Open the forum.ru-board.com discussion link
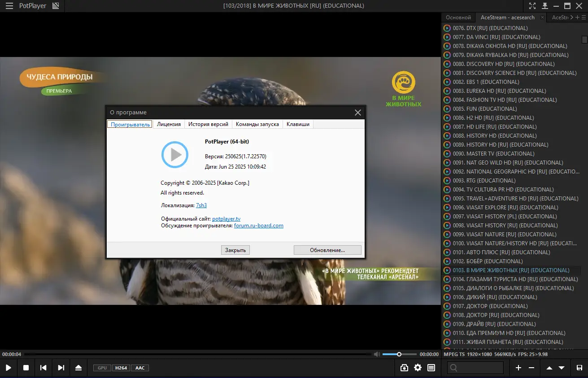 click(259, 226)
